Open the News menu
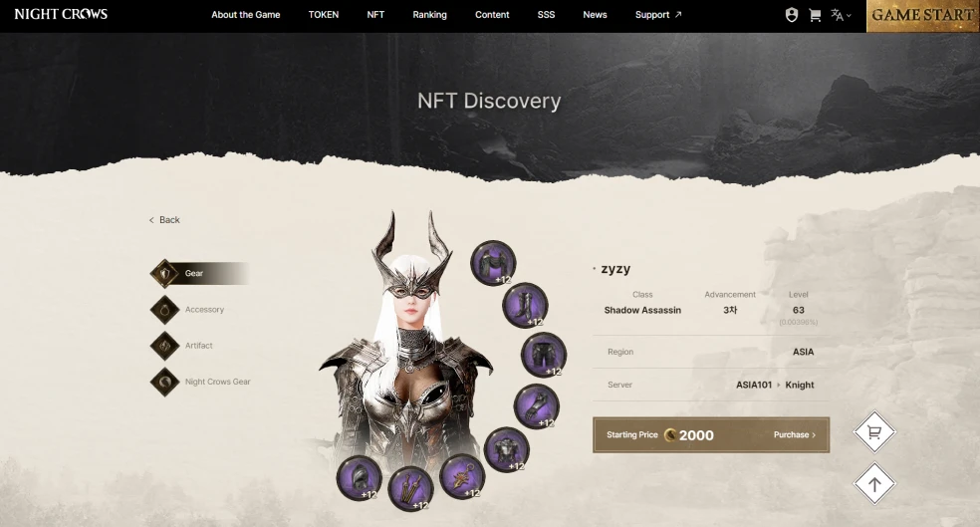This screenshot has height=527, width=980. point(595,15)
